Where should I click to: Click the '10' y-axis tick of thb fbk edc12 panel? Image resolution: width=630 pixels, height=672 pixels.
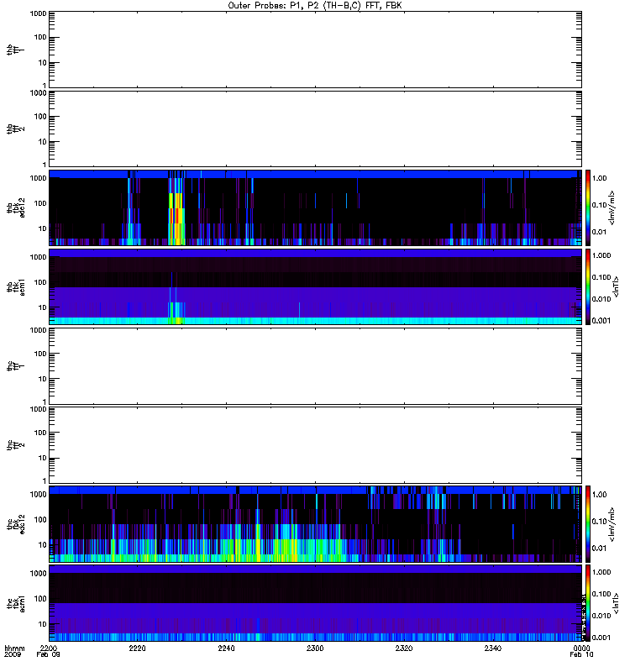(x=43, y=228)
